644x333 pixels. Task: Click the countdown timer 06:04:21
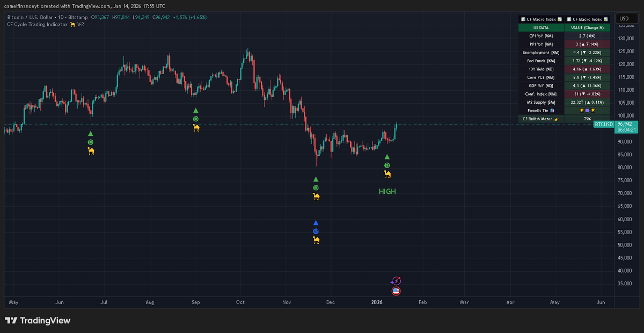(x=627, y=129)
